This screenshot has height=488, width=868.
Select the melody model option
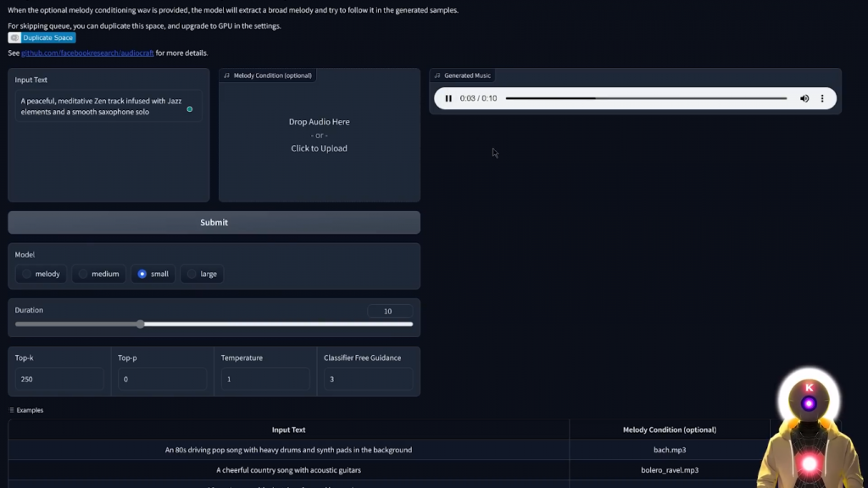click(41, 274)
